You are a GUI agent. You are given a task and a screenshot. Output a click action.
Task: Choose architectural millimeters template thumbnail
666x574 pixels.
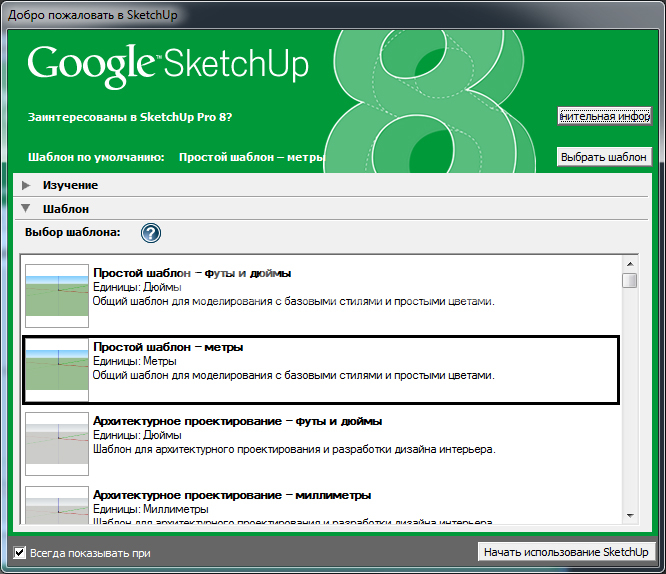pyautogui.click(x=57, y=505)
